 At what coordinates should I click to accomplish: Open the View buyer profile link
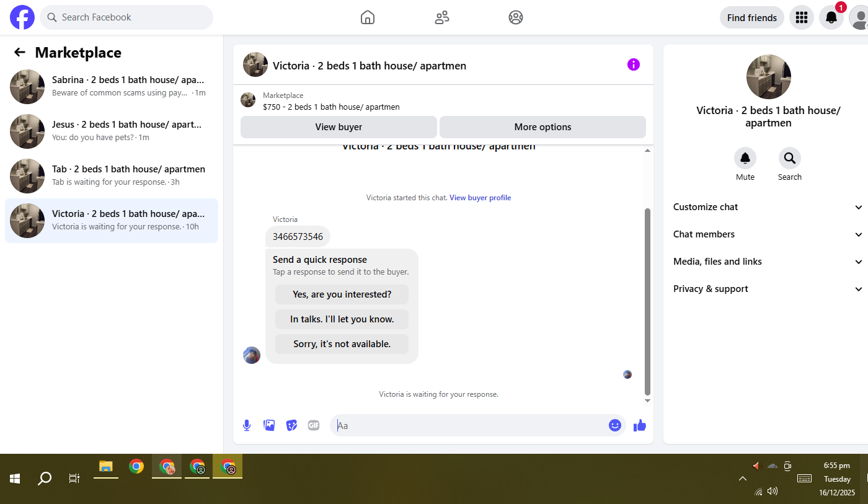coord(480,198)
